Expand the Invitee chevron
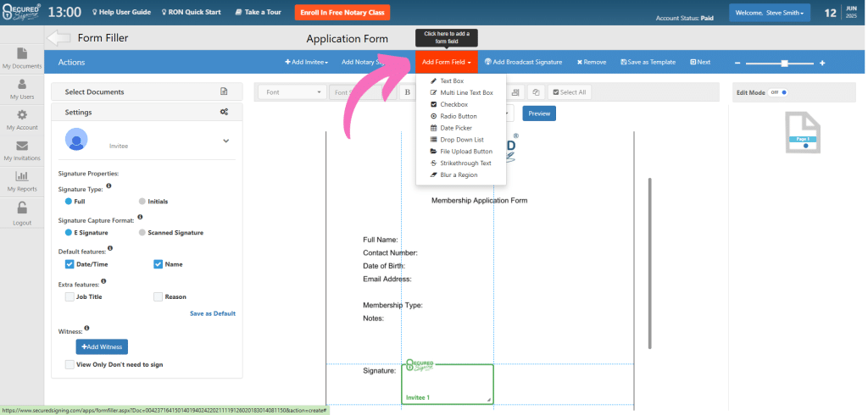Viewport: 868px width, 415px height. [x=226, y=141]
